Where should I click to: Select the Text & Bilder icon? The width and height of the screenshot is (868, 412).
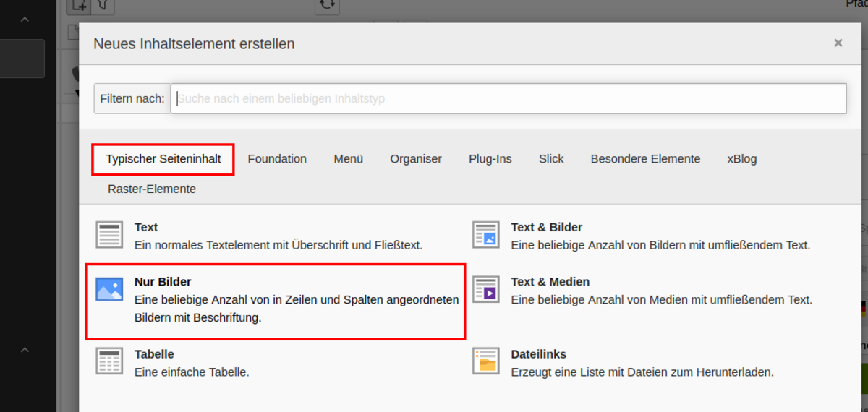[486, 235]
